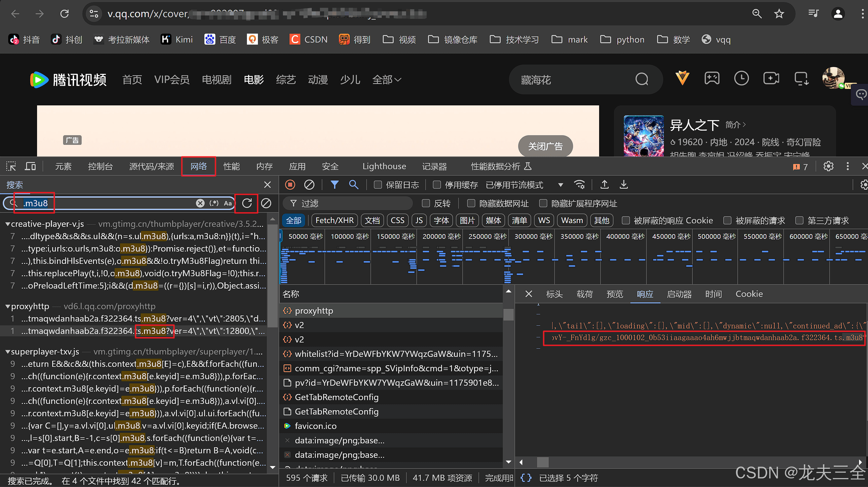Open network search magnifier icon
This screenshot has height=487, width=868.
click(x=354, y=185)
